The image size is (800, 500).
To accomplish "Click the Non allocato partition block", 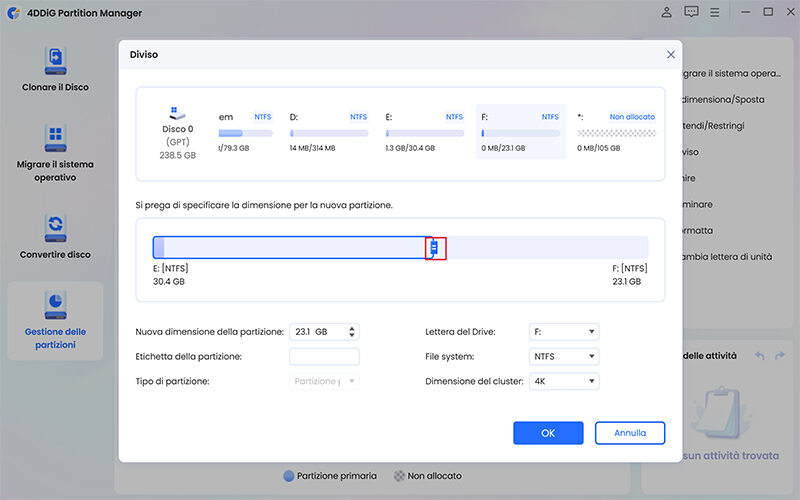I will click(x=617, y=131).
